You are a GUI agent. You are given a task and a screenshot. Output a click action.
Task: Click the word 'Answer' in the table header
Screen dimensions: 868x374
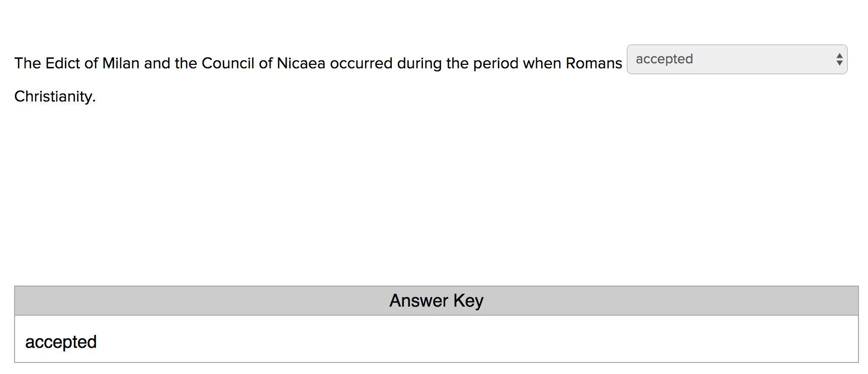click(x=418, y=301)
